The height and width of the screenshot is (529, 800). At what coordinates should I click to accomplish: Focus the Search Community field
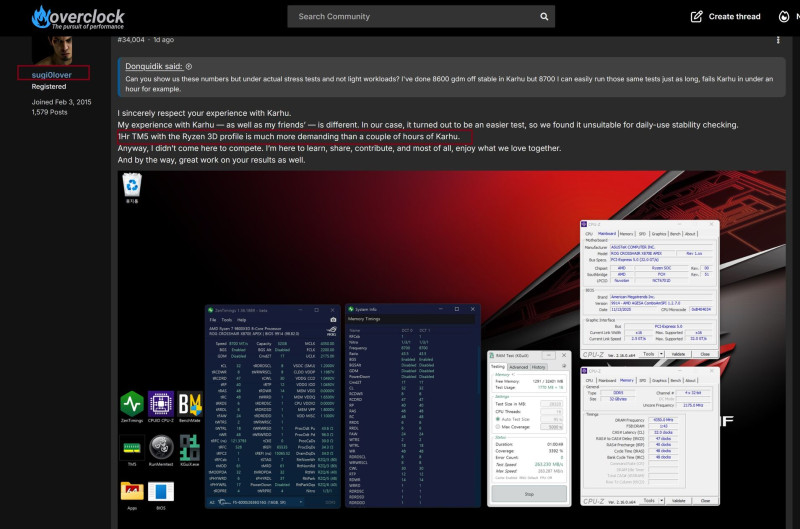[x=421, y=16]
